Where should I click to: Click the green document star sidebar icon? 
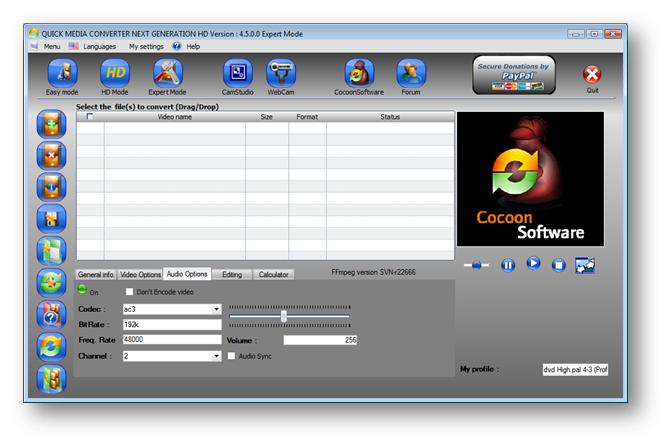(x=51, y=251)
